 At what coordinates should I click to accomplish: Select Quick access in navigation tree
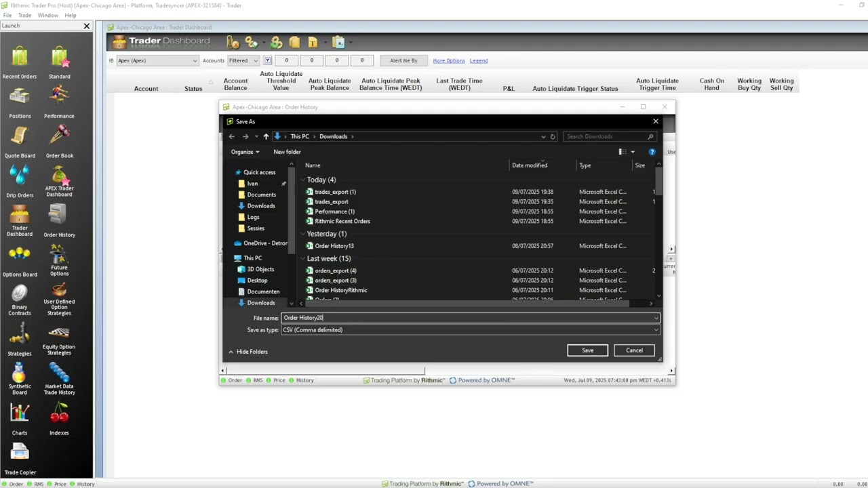tap(259, 172)
